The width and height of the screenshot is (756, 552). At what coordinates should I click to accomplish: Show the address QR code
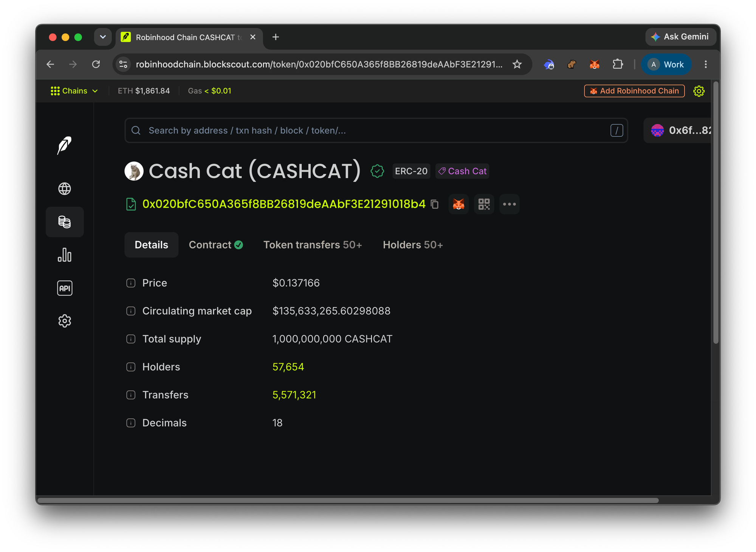484,204
